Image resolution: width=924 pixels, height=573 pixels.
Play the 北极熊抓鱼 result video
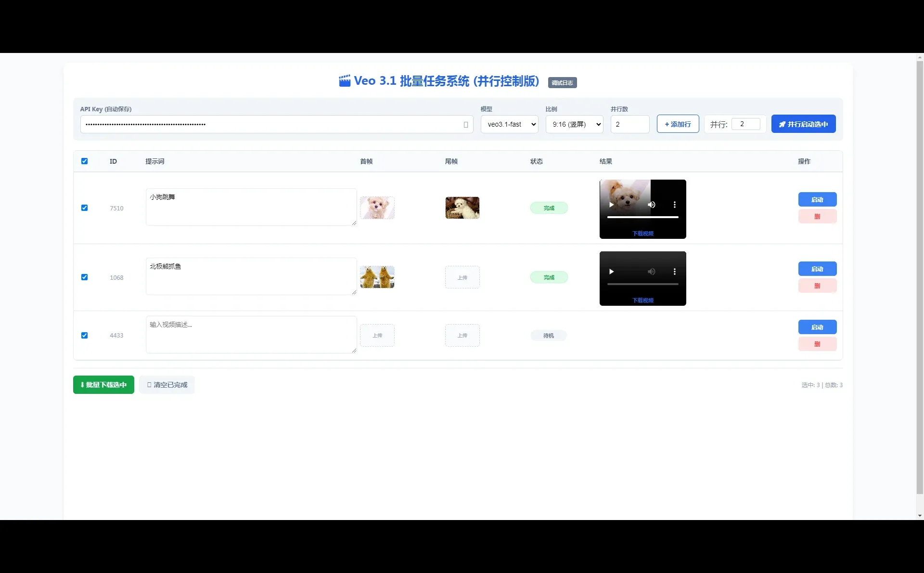[x=610, y=271]
